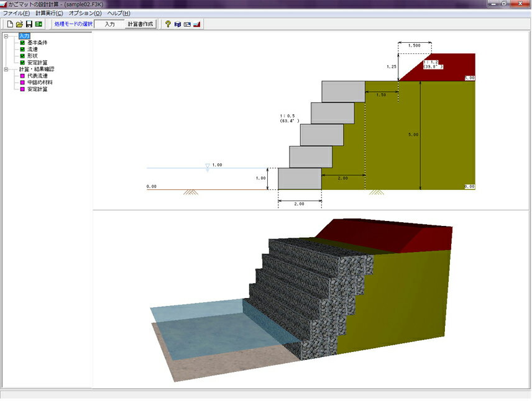
Task: Collapse the 計算・結果確認 tree node
Action: coord(6,70)
